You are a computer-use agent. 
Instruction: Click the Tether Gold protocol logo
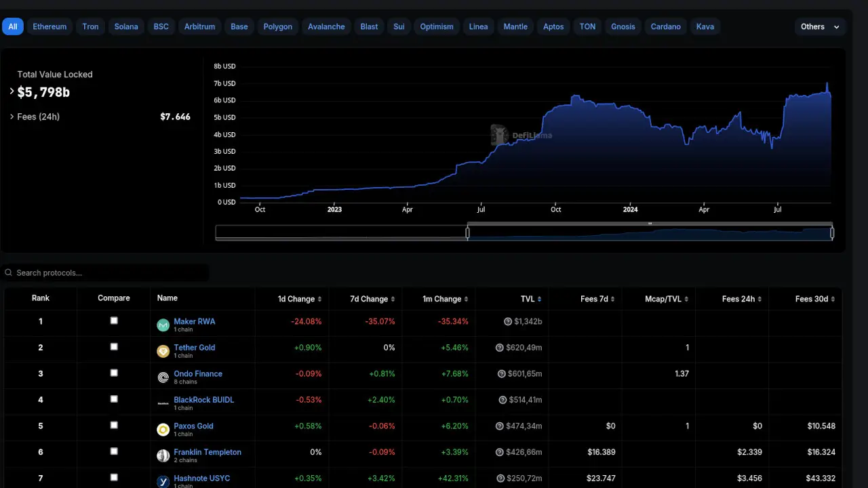tap(163, 351)
